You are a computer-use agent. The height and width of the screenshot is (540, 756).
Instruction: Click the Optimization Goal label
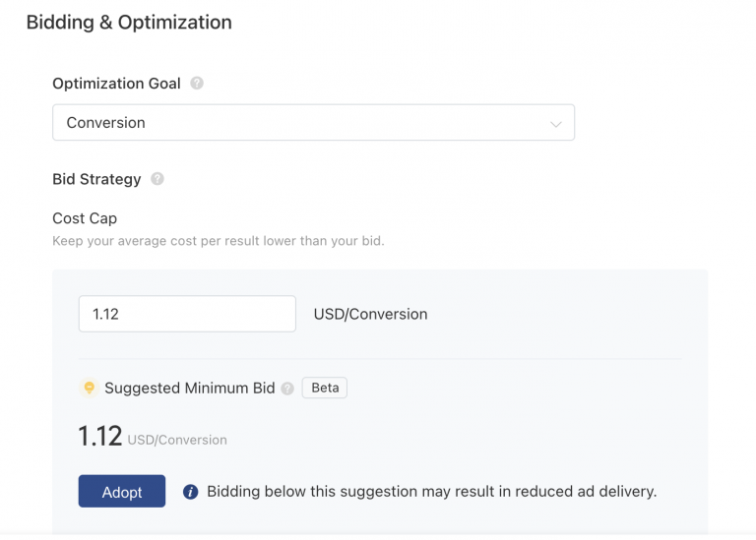[116, 84]
